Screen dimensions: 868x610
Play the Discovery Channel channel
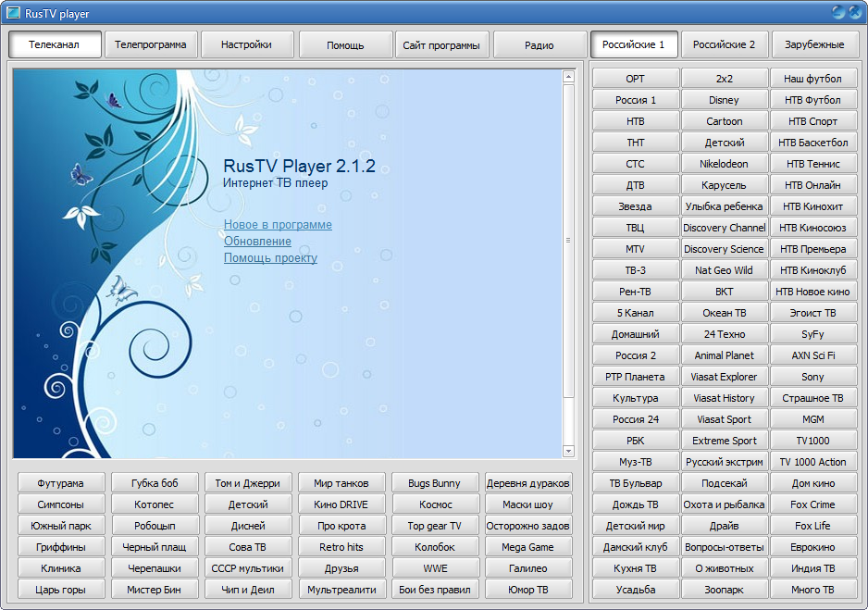point(725,228)
